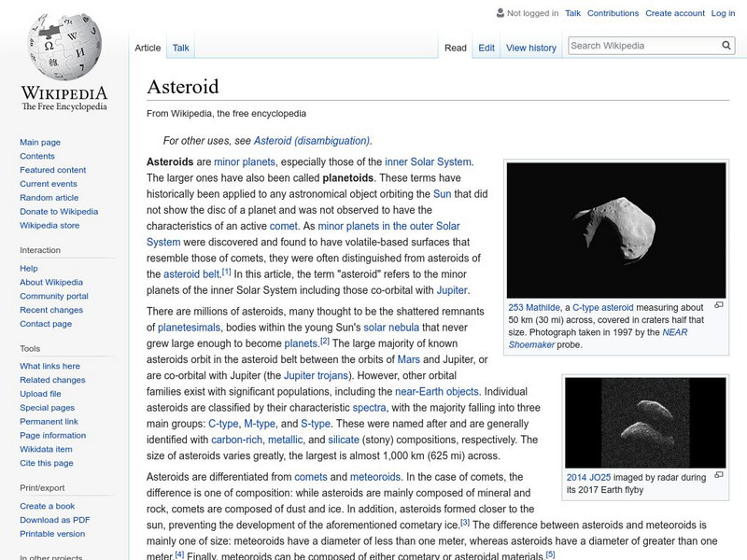
Task: Click the search magnifier icon
Action: (726, 46)
